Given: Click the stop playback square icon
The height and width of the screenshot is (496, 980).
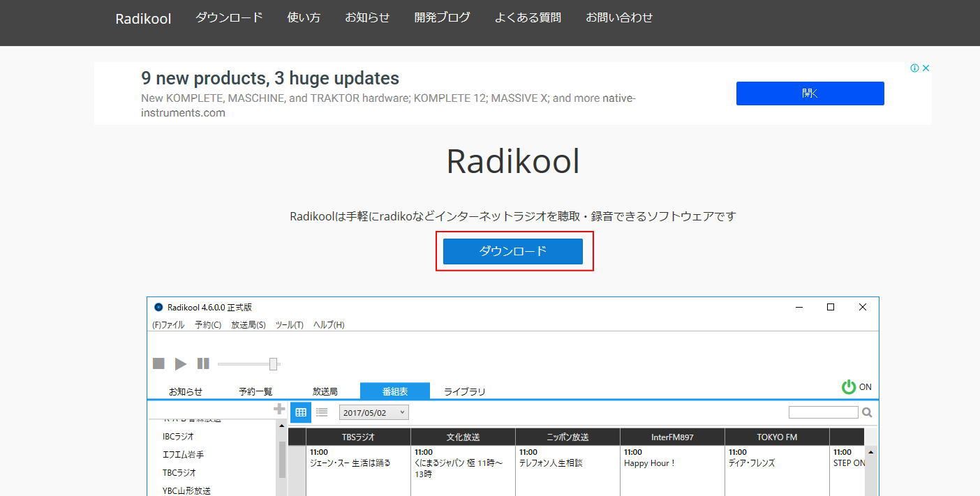Looking at the screenshot, I should click(x=158, y=363).
